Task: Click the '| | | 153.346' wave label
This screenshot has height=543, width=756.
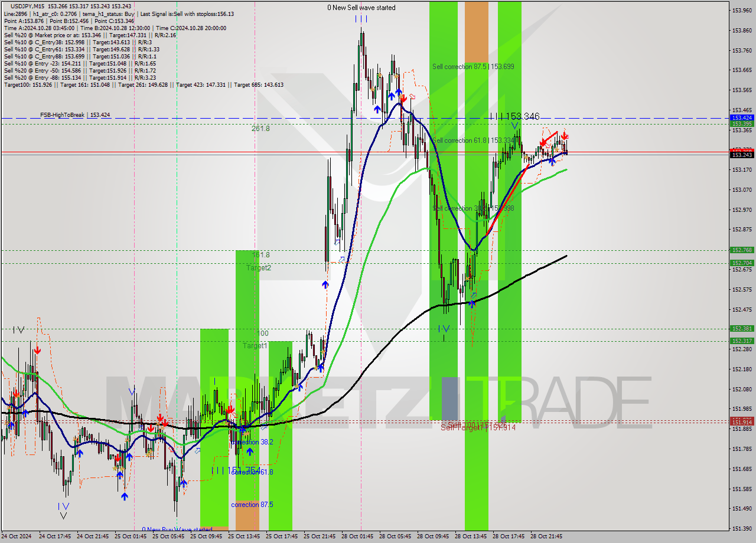Action: click(x=514, y=117)
